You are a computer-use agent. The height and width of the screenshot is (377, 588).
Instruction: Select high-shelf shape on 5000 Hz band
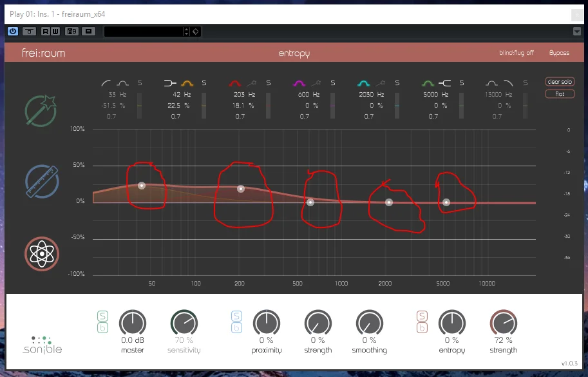point(445,83)
